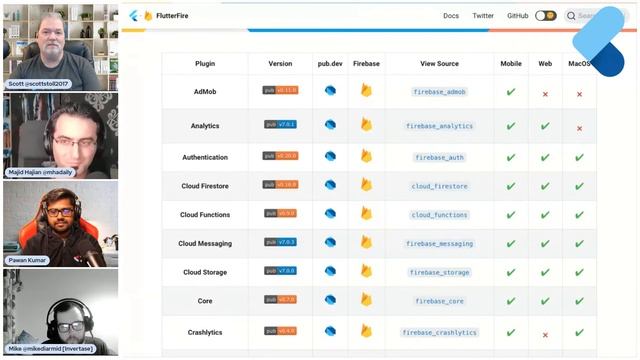Screen dimensions: 640x360
Task: Toggle the dark mode switch
Action: click(546, 16)
